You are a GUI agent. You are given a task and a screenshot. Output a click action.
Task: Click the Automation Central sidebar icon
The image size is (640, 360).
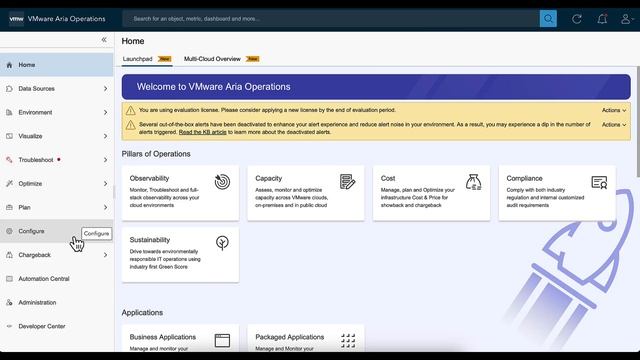point(9,279)
